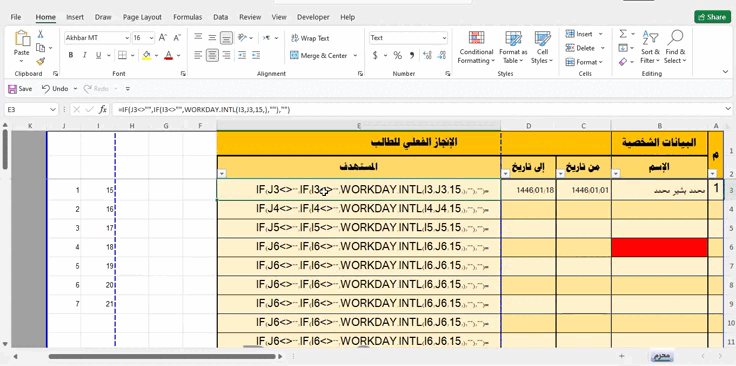
Task: Open Format cells menu
Action: (585, 62)
